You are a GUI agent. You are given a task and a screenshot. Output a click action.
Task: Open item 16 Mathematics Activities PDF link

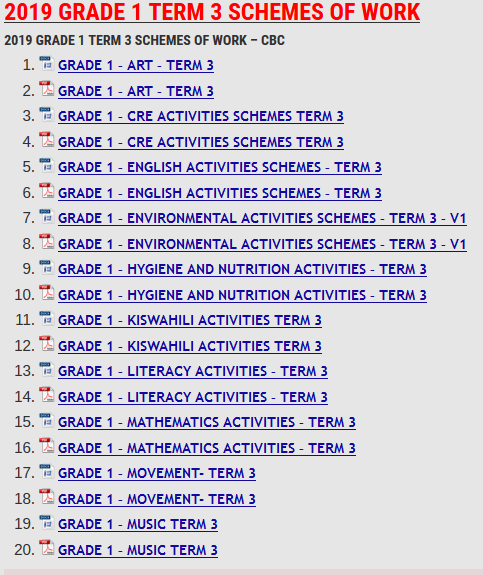click(207, 448)
